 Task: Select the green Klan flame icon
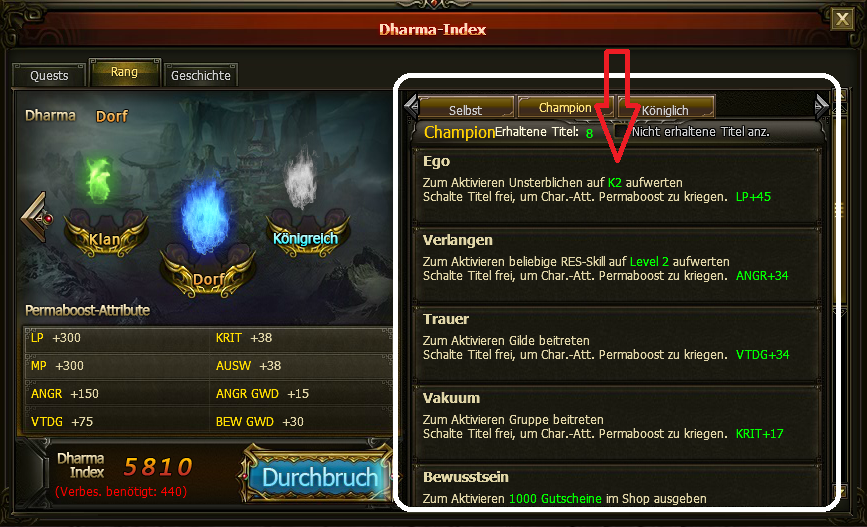click(x=100, y=180)
